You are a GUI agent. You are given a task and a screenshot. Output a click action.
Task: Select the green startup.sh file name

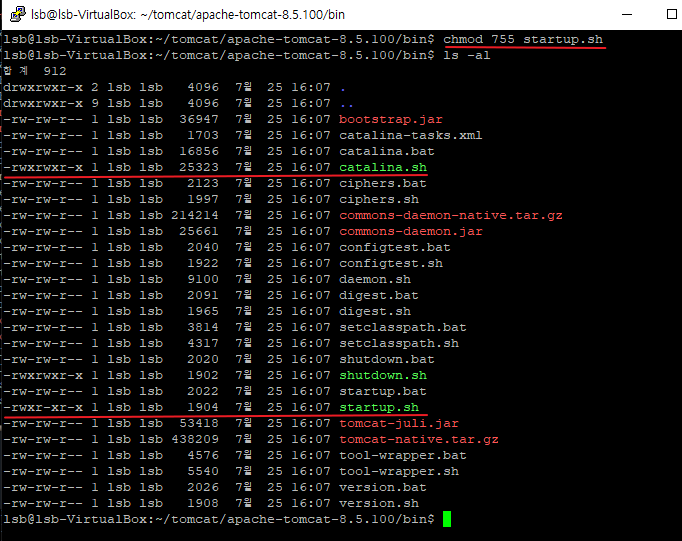point(379,407)
